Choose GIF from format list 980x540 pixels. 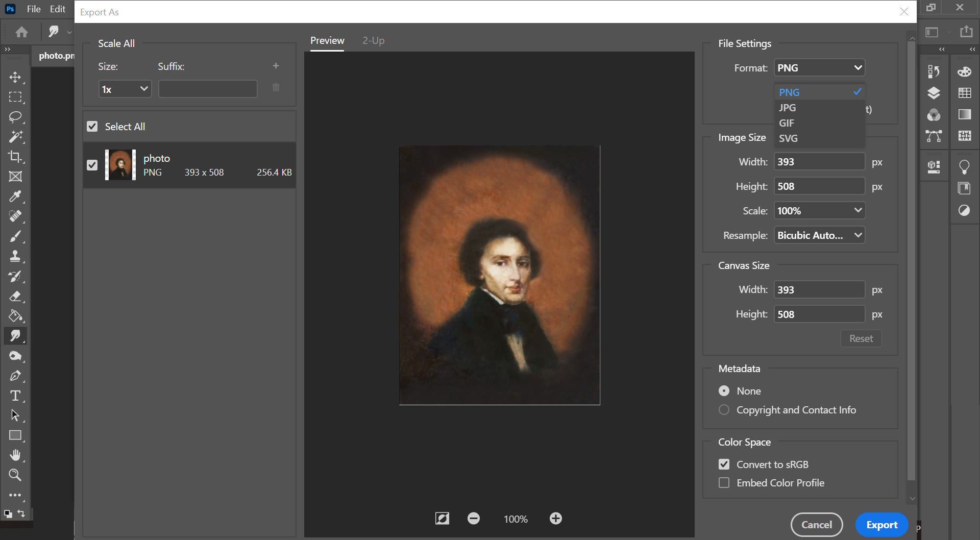[x=819, y=123]
